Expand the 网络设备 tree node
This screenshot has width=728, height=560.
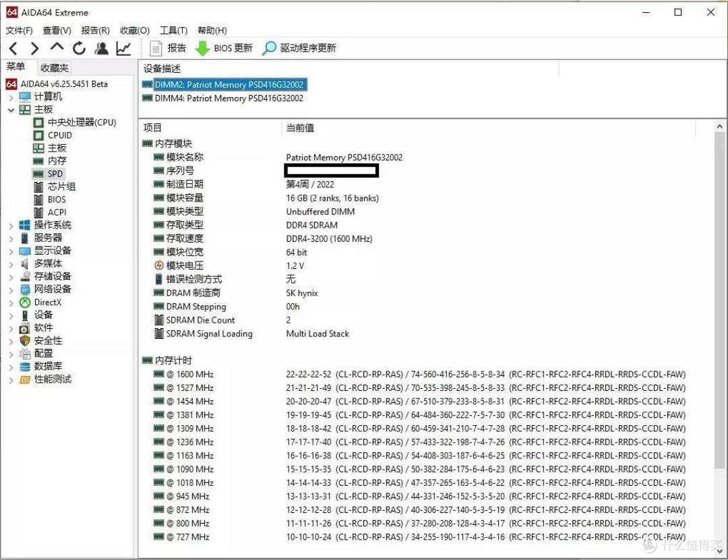click(11, 290)
